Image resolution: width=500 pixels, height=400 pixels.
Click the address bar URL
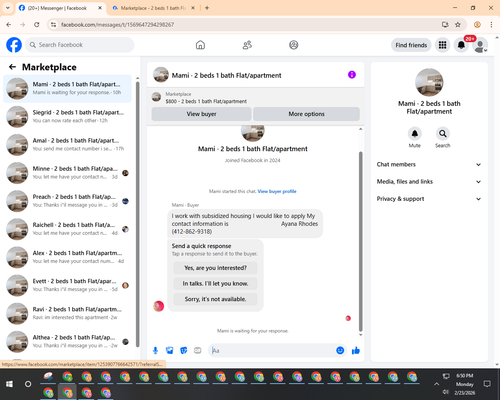[117, 25]
